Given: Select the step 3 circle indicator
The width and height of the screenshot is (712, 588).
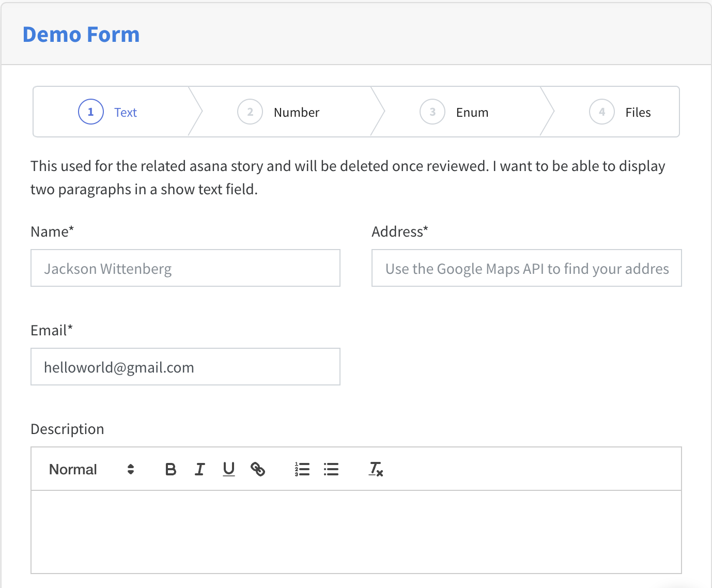Looking at the screenshot, I should [432, 112].
